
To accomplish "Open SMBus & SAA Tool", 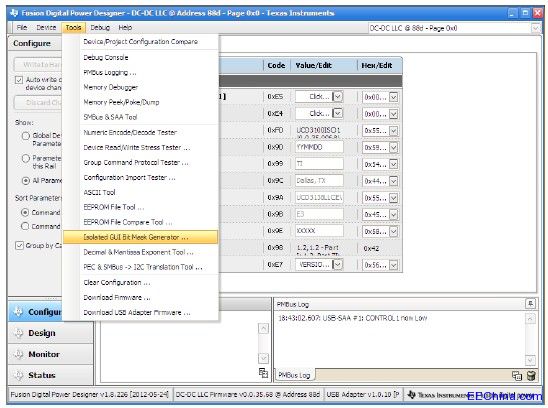I will point(140,117).
